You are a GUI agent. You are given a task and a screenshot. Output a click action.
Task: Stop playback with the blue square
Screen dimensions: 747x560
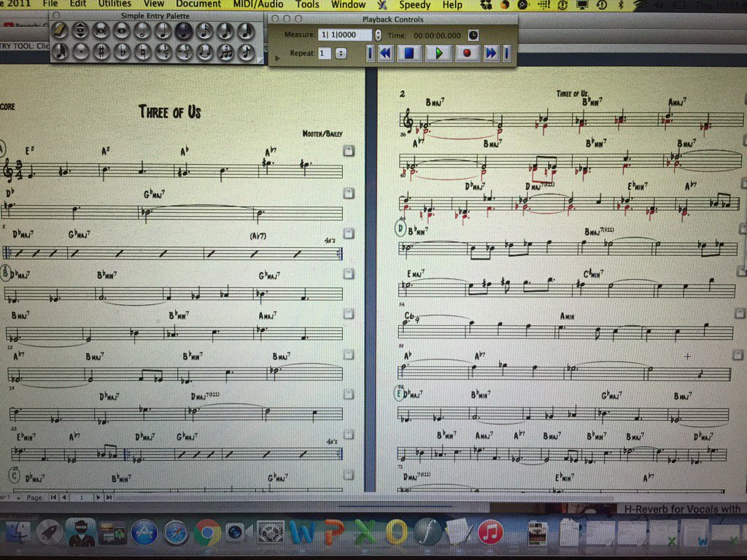coord(409,52)
